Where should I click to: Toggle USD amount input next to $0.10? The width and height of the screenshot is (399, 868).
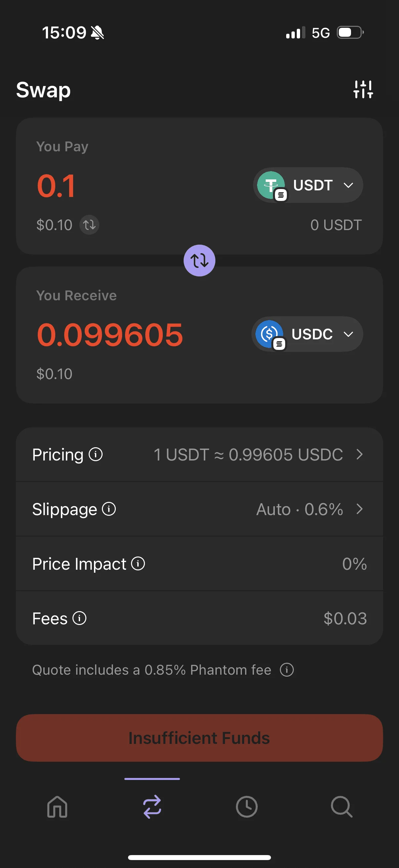(89, 225)
